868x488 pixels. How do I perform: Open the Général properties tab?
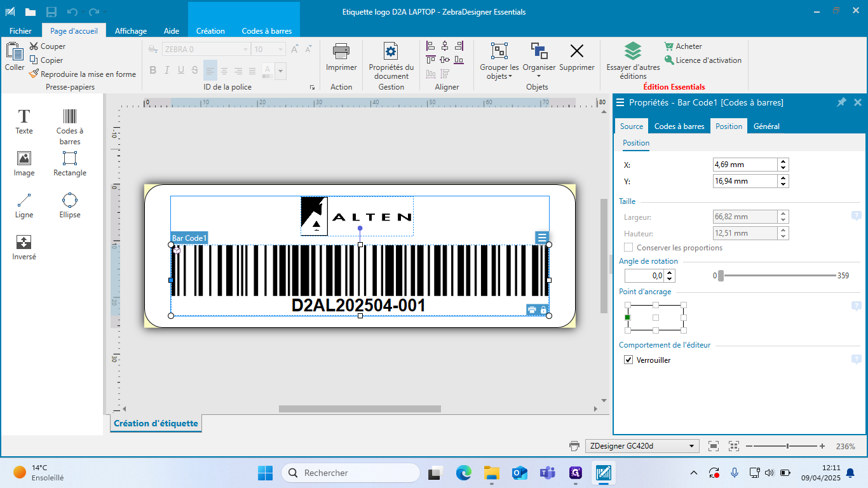click(x=766, y=126)
